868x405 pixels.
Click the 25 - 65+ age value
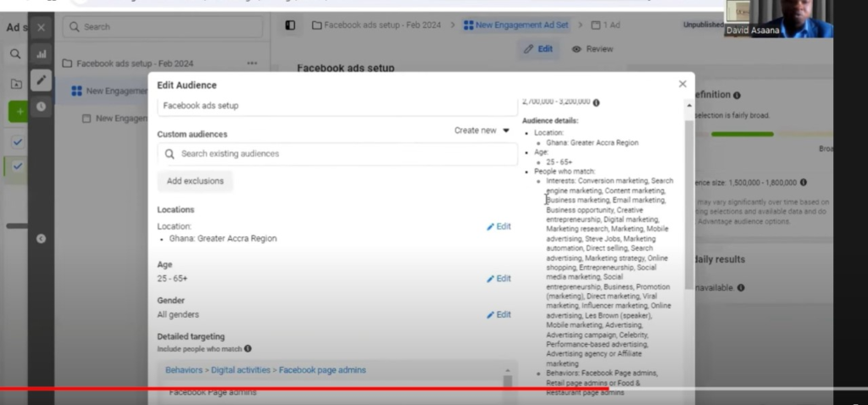tap(172, 278)
